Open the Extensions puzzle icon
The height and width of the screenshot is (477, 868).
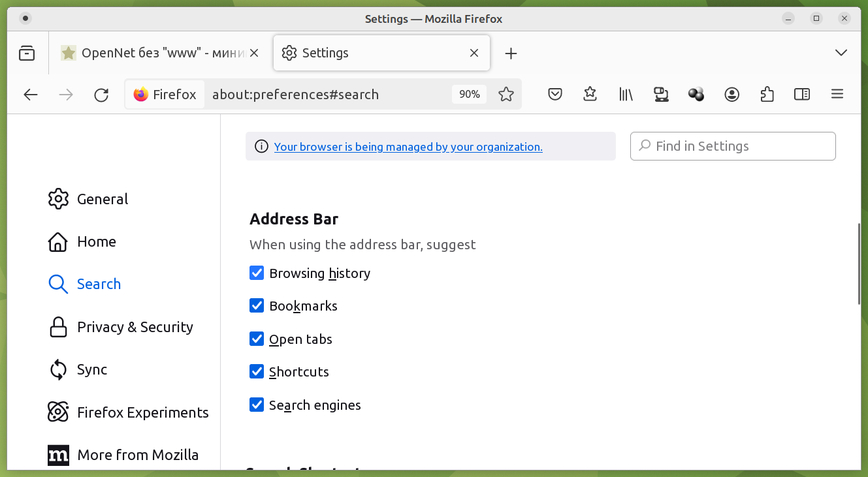pos(767,95)
